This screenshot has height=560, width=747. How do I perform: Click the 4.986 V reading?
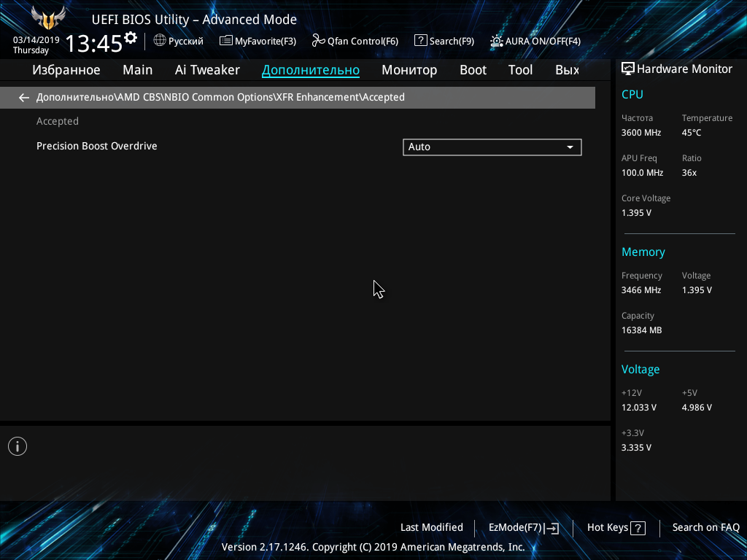click(x=697, y=408)
